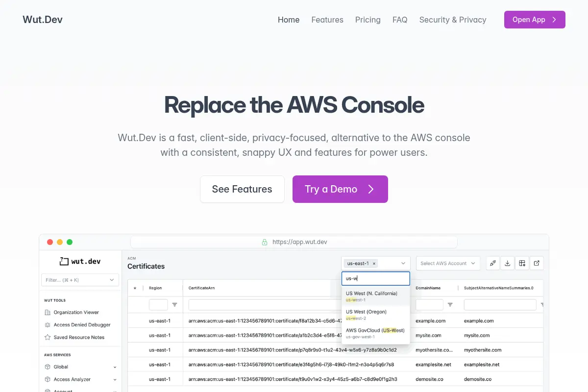Click the Organization Viewer building icon
Image resolution: width=588 pixels, height=392 pixels.
click(x=48, y=312)
